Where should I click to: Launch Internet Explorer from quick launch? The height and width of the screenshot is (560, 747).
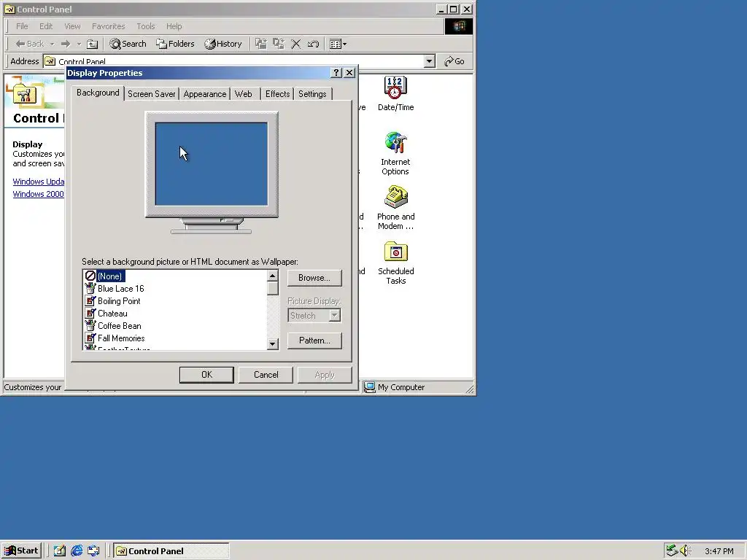[77, 551]
